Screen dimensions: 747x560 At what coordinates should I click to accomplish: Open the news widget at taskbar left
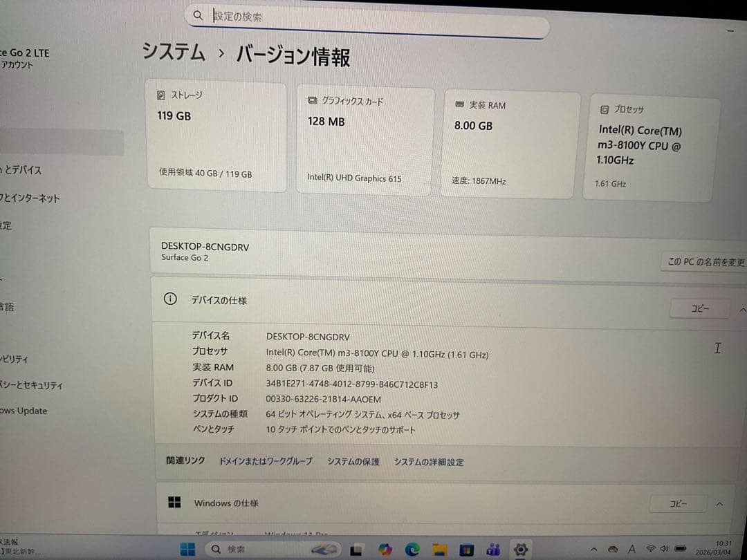[19, 547]
